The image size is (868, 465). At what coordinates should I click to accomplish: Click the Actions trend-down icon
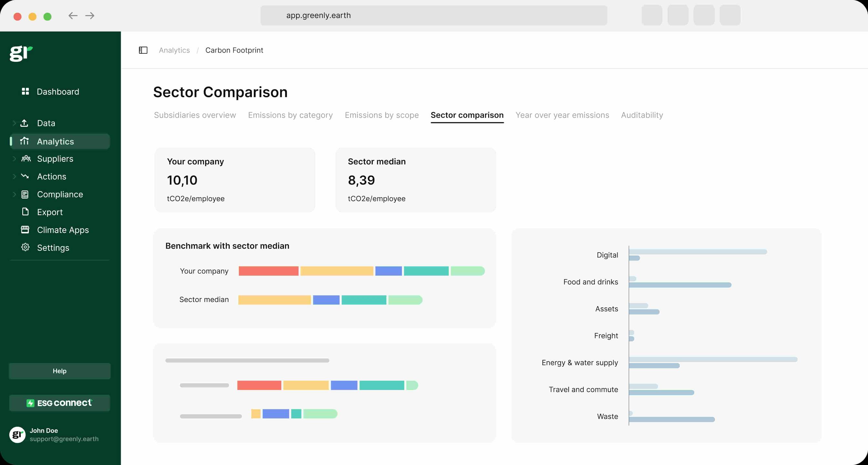25,176
